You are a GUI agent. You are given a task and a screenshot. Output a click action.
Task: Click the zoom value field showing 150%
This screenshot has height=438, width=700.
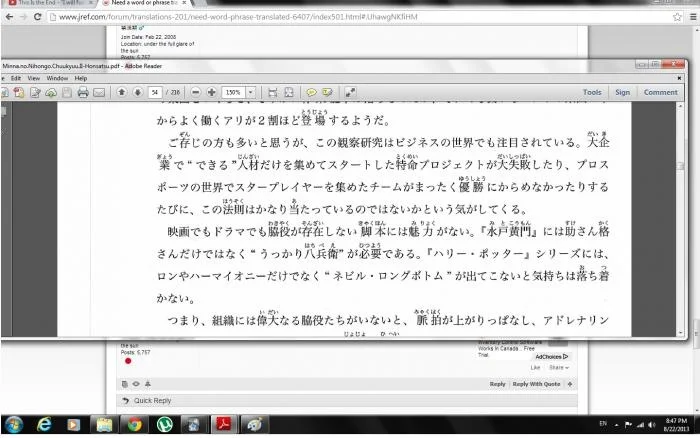[x=234, y=92]
